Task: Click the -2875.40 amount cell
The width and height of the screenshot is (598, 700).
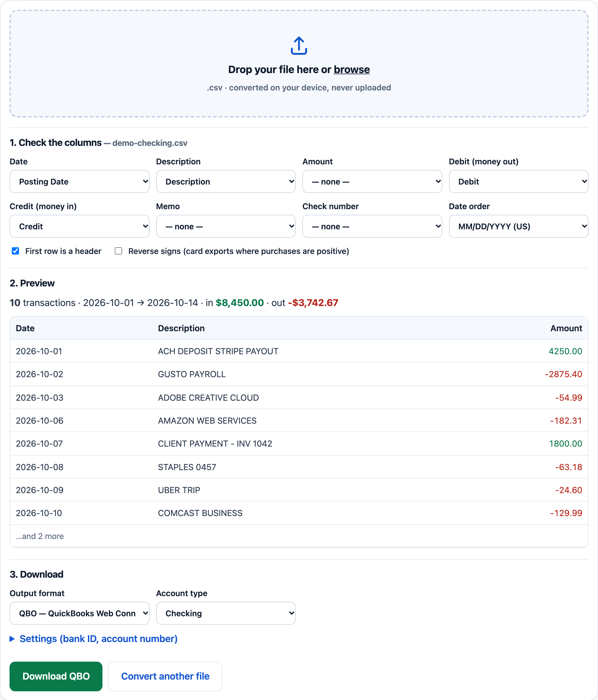Action: [x=563, y=374]
